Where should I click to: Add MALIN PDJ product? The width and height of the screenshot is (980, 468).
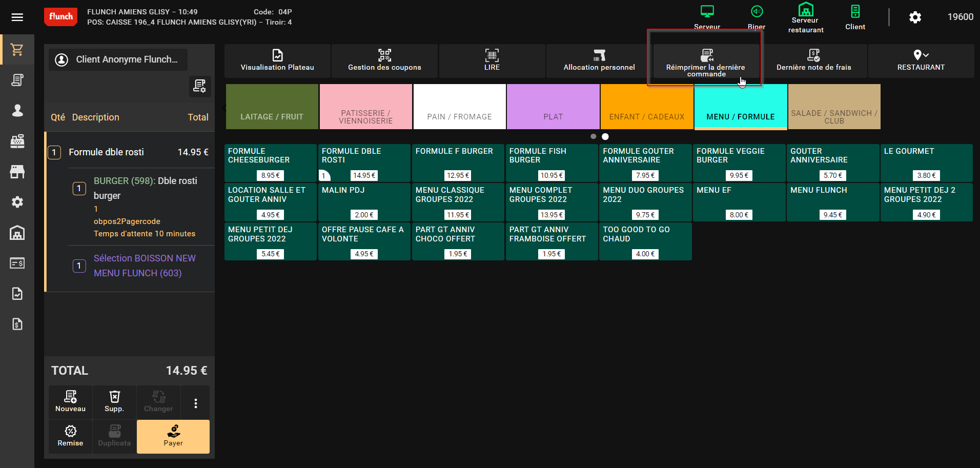pos(364,202)
